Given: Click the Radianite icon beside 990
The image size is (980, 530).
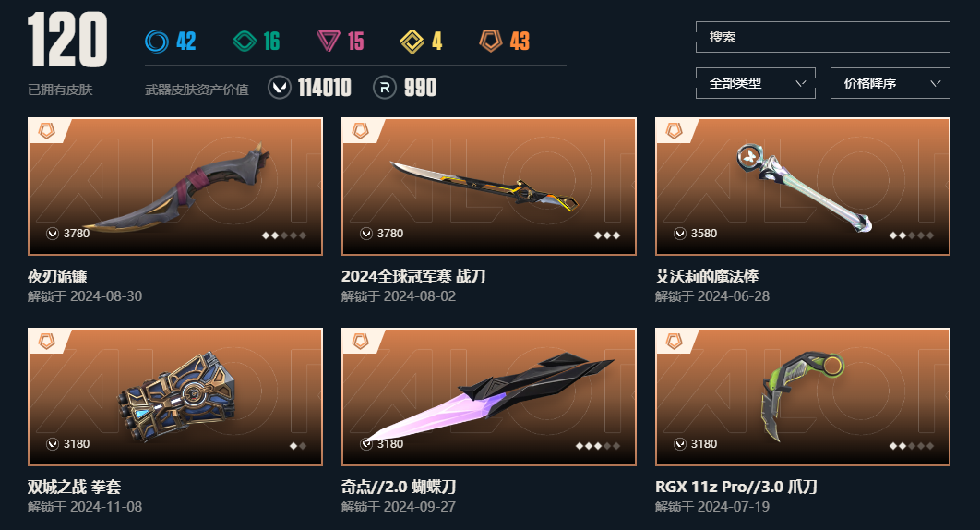Looking at the screenshot, I should (x=385, y=88).
